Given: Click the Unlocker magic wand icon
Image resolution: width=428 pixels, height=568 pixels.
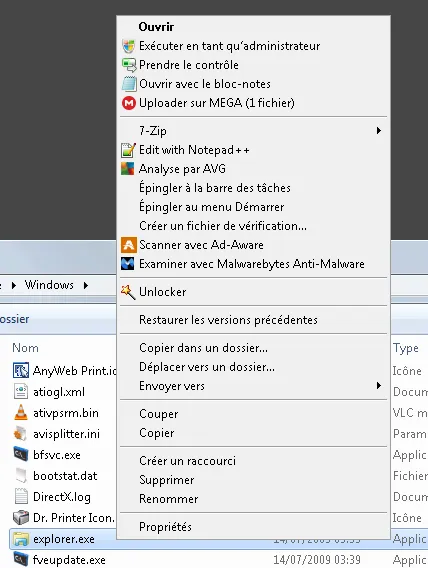Looking at the screenshot, I should click(x=128, y=292).
